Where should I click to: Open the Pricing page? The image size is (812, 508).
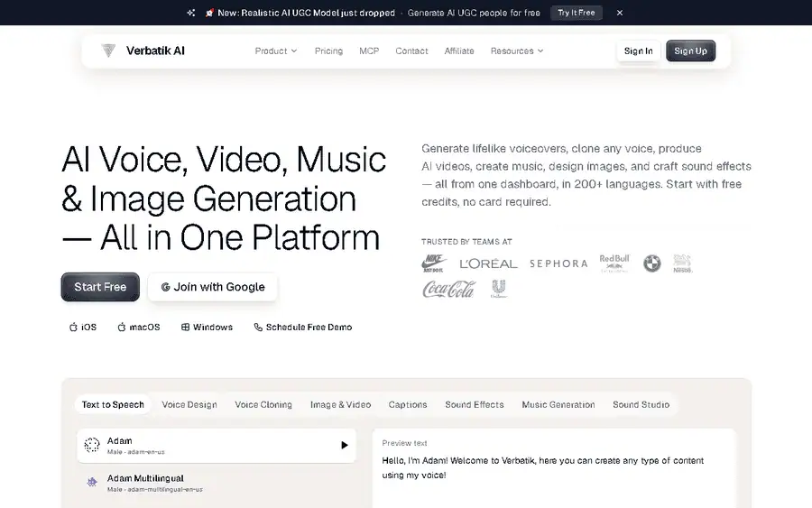pos(328,51)
